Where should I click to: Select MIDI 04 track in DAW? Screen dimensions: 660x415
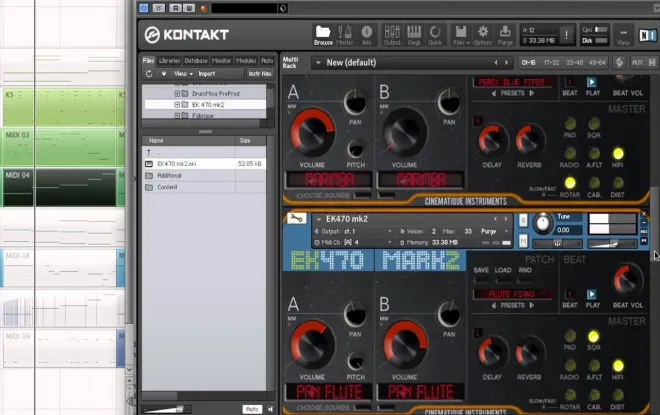59,187
